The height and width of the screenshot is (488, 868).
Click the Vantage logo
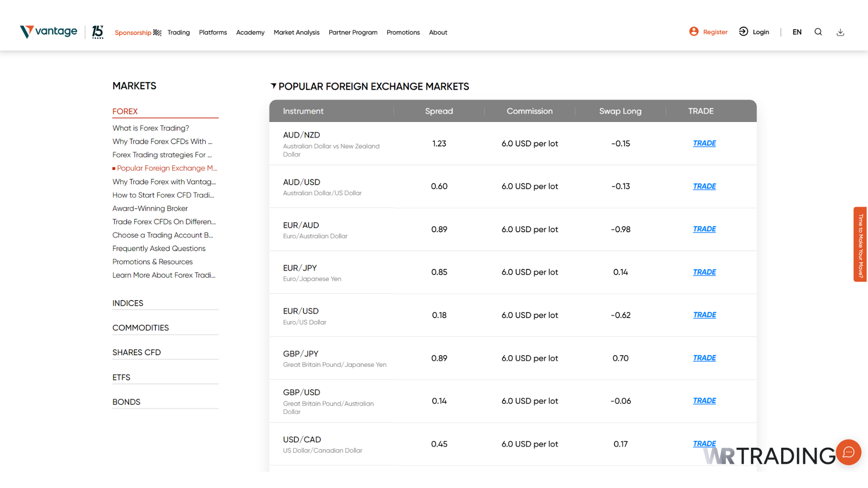point(48,32)
